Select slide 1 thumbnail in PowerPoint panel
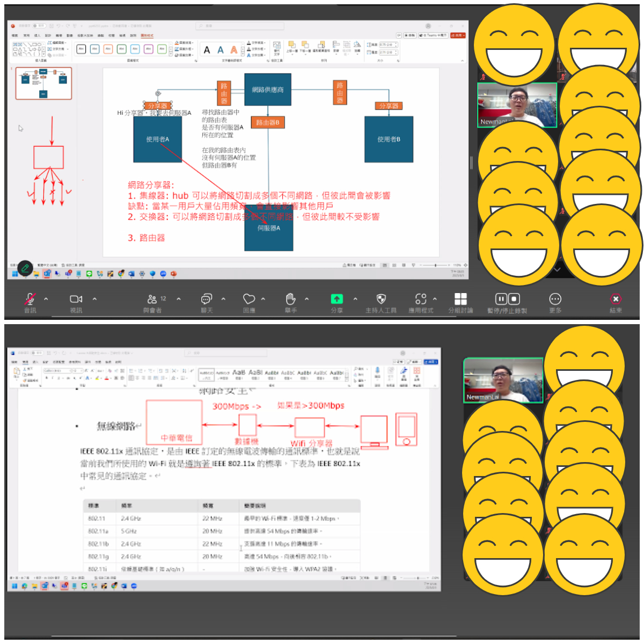Screen dimensions: 644x644 point(43,83)
